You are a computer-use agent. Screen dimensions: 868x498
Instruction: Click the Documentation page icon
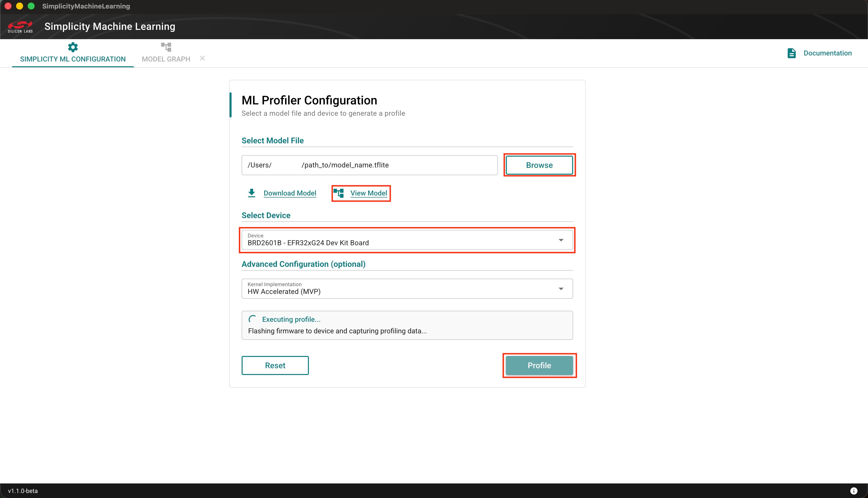click(791, 53)
